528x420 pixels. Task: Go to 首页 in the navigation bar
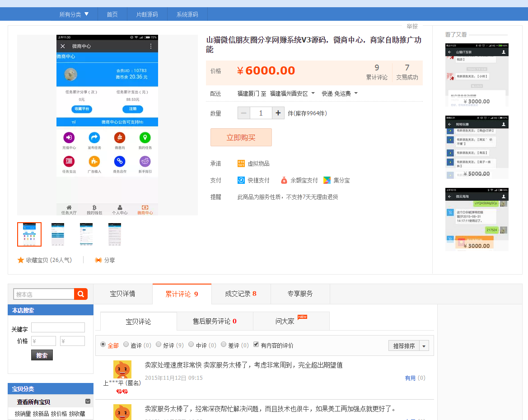112,14
